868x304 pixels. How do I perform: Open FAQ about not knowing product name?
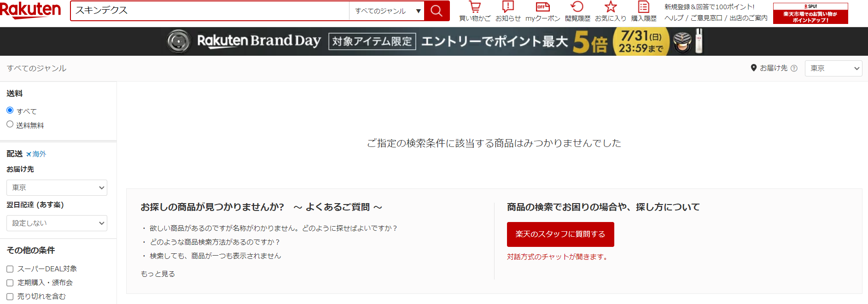[274, 228]
